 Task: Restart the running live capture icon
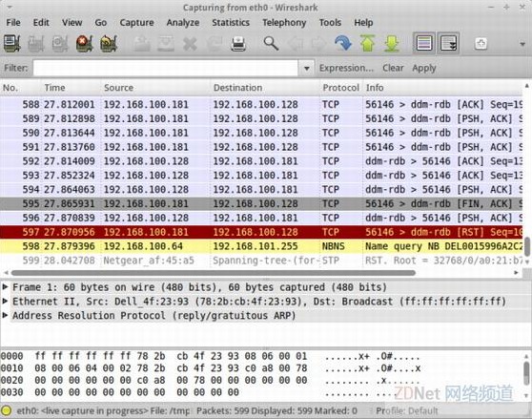(x=109, y=44)
